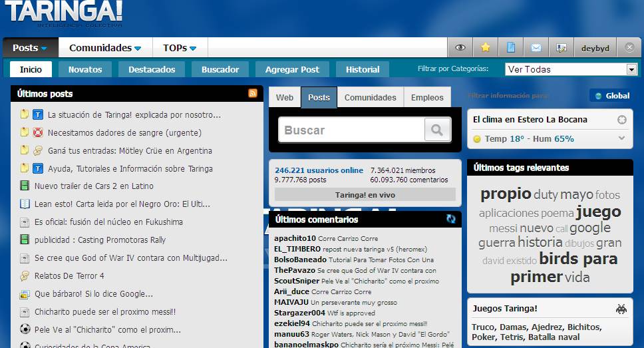Switch search to the Empleos tab
The width and height of the screenshot is (644, 348).
coord(427,97)
